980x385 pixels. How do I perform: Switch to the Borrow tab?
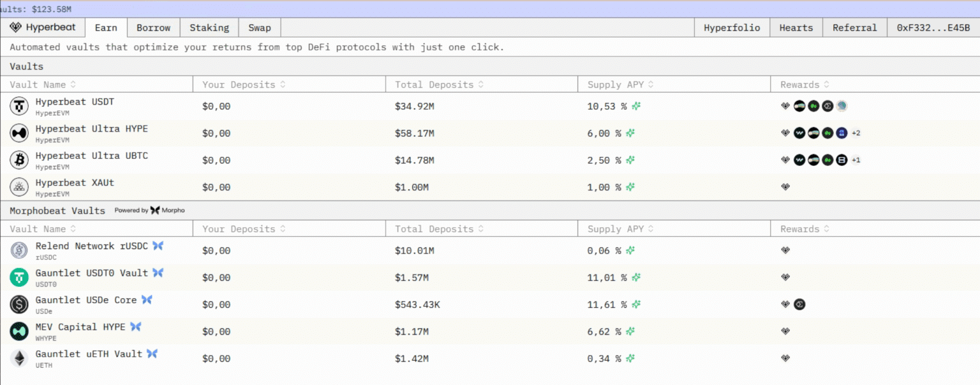point(154,27)
